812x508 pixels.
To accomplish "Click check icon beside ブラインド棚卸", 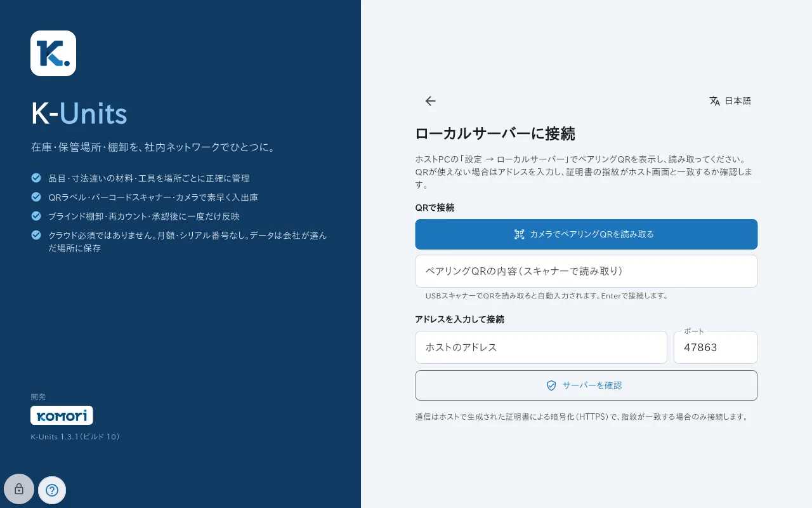I will 36,216.
